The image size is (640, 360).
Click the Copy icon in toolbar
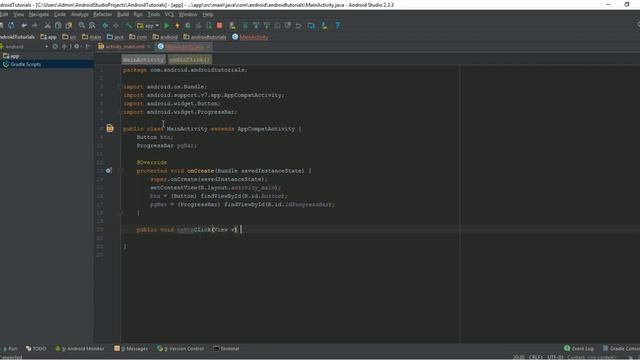[58, 25]
